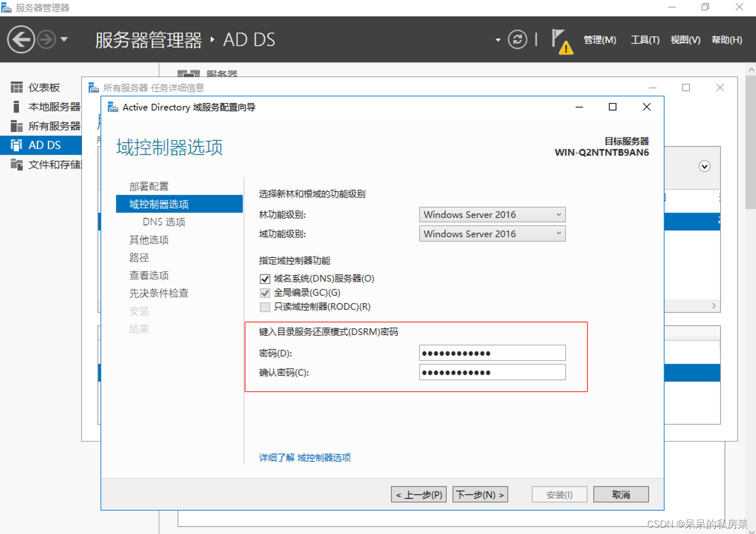This screenshot has height=534, width=756.
Task: Click 取消 to cancel wizard
Action: click(621, 495)
